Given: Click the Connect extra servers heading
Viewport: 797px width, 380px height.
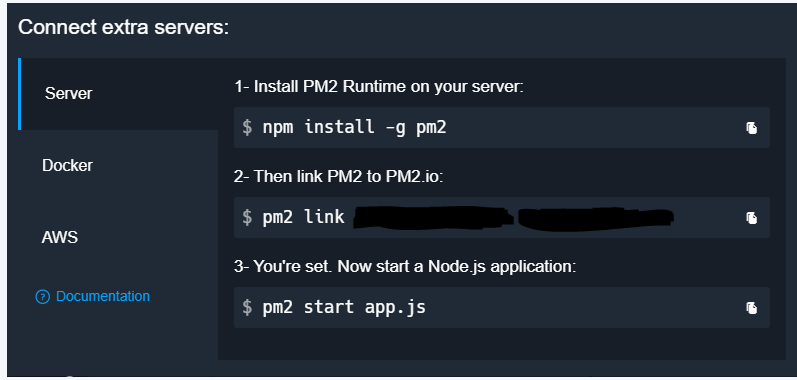Looking at the screenshot, I should point(124,27).
